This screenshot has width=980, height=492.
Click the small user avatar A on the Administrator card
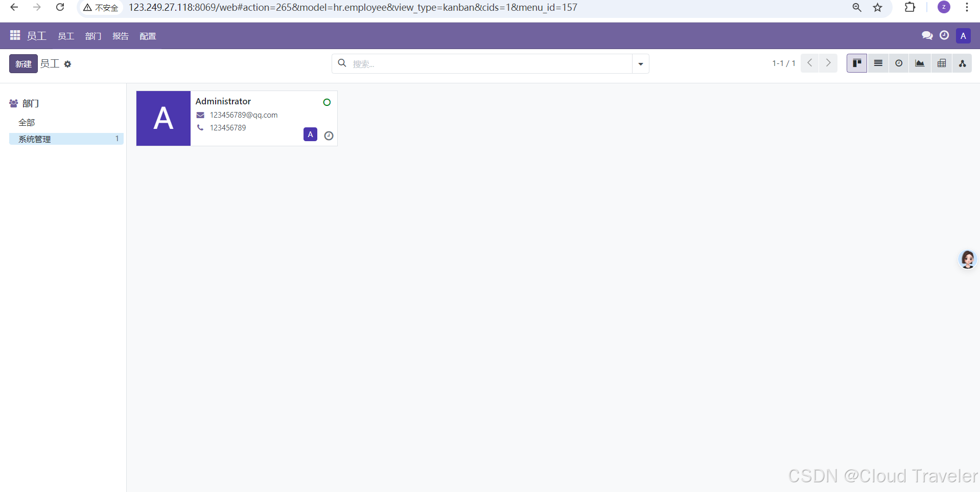pyautogui.click(x=310, y=135)
